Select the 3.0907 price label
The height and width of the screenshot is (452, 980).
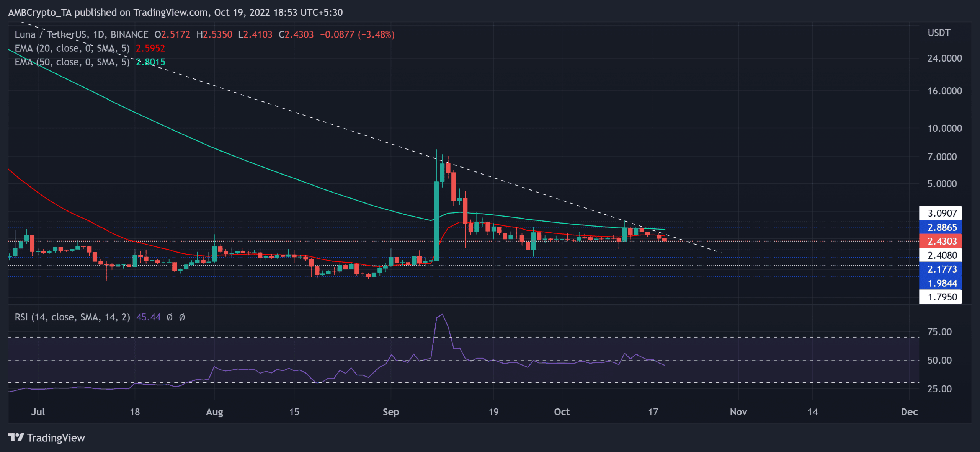coord(941,213)
